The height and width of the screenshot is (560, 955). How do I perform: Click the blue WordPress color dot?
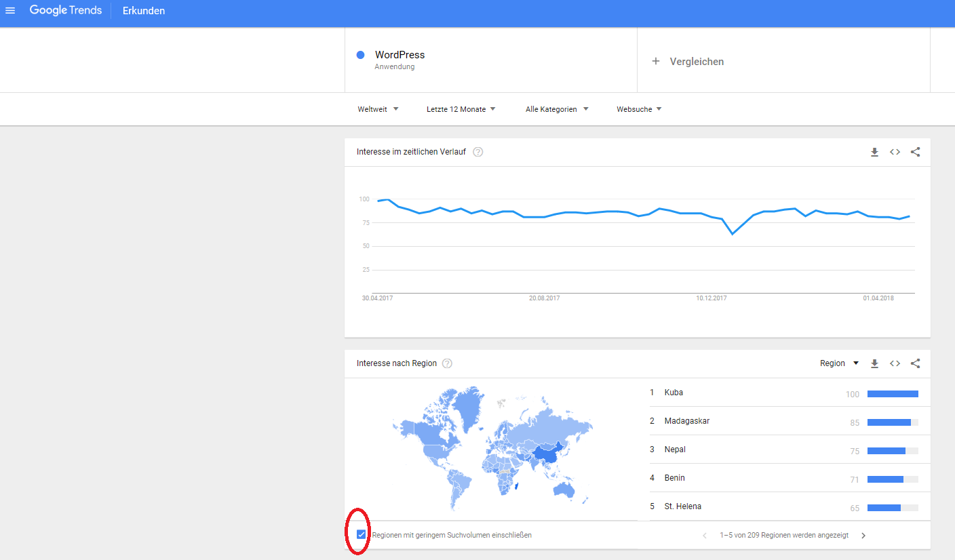pyautogui.click(x=361, y=55)
